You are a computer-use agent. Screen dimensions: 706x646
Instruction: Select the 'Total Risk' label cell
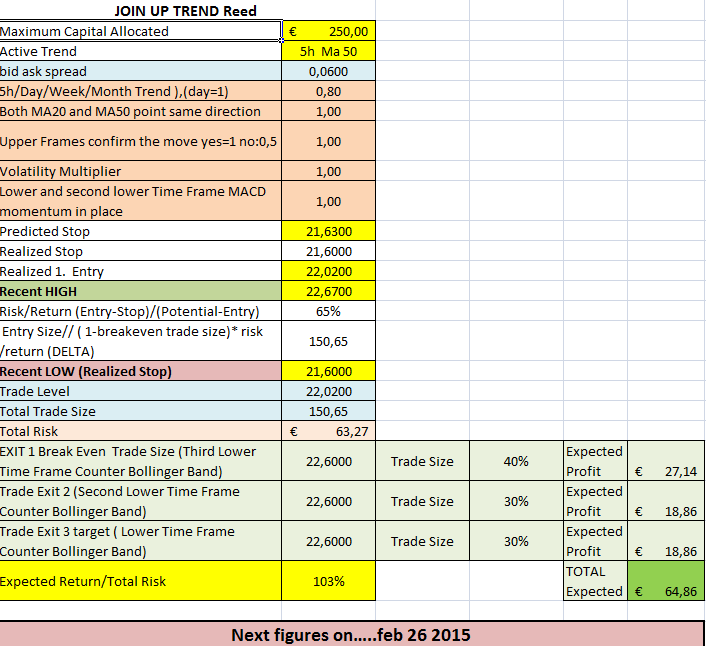(140, 431)
